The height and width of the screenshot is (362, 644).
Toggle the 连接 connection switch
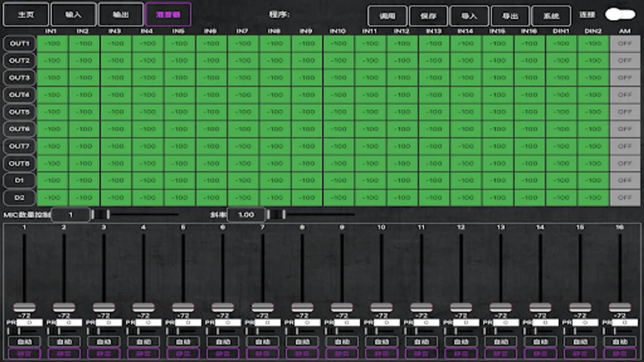coord(620,15)
